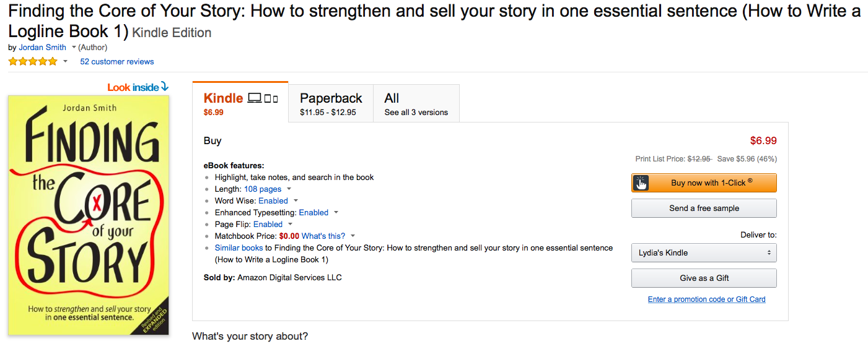This screenshot has height=344, width=868.
Task: Click the Kindle device icons in tab
Action: point(263,98)
